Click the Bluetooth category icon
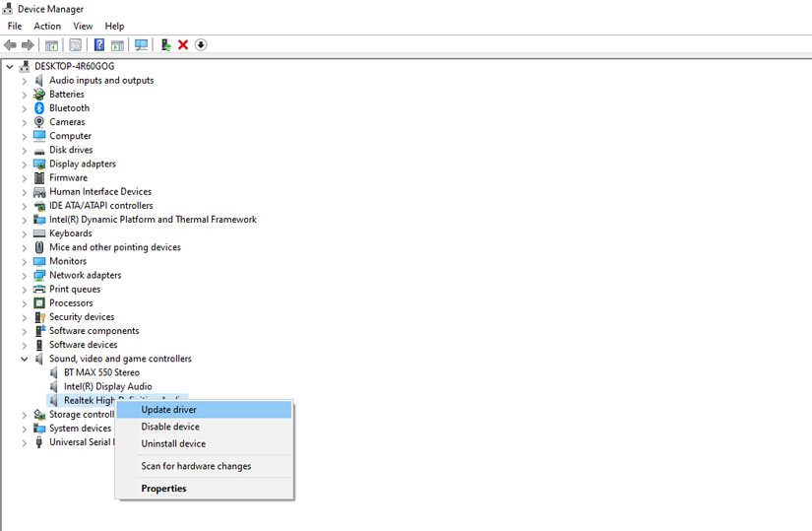812x531 pixels. [x=39, y=107]
